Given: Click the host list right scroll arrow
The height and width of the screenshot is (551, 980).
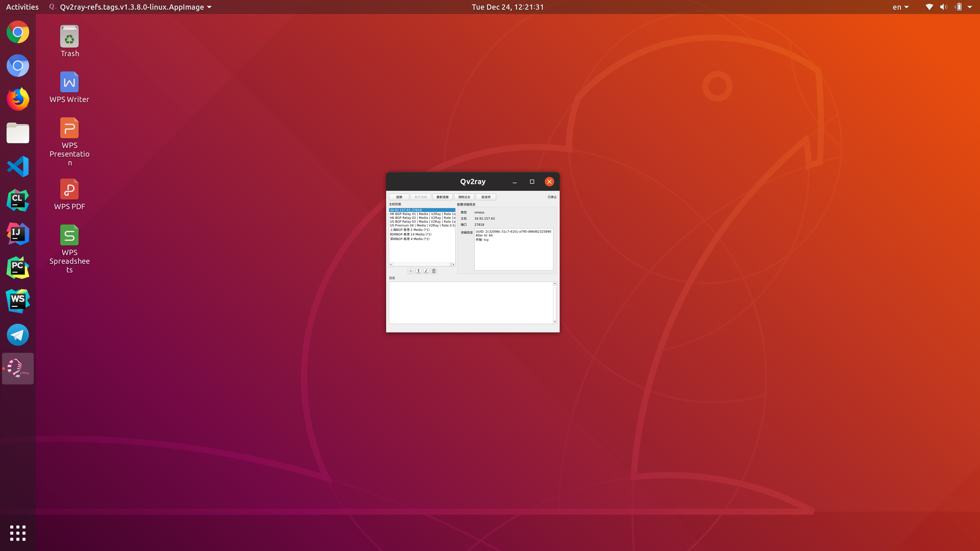Looking at the screenshot, I should (x=453, y=264).
